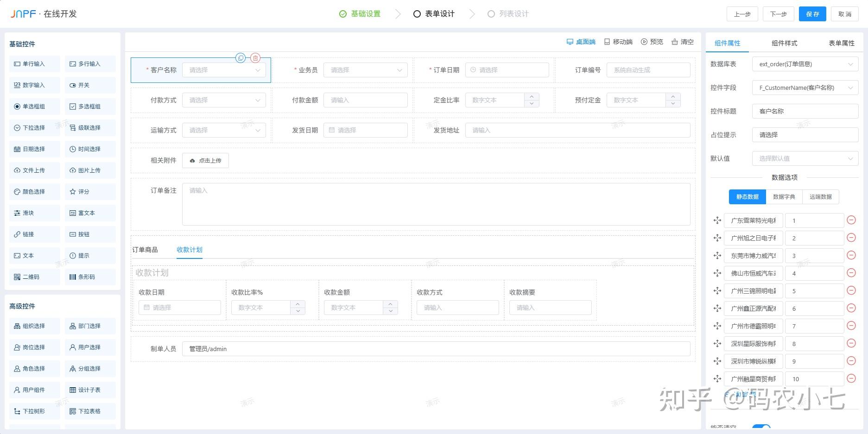Switch to the 表单属性 tab
Screen dimensions: 868x434
coord(842,43)
